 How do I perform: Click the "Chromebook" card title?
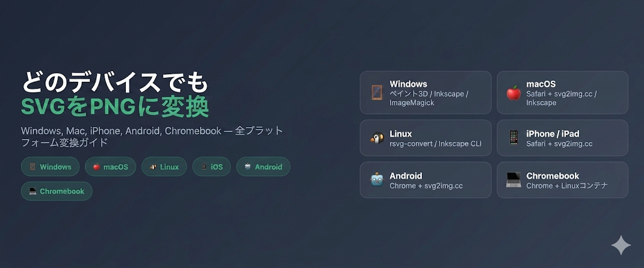coord(553,176)
